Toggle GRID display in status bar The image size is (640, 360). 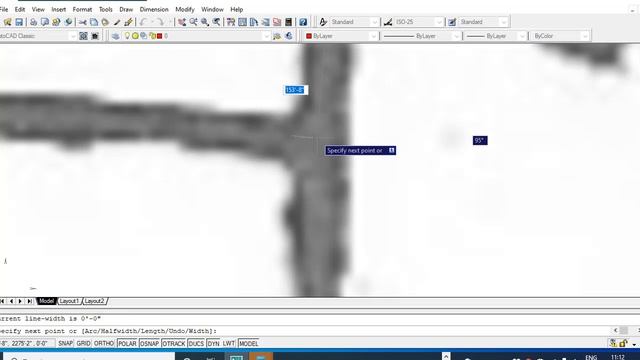coord(83,344)
